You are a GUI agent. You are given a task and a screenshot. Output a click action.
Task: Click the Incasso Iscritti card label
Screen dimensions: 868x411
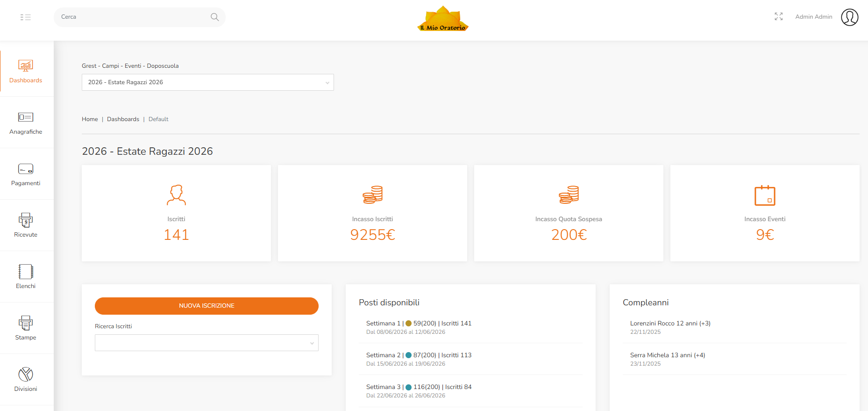pyautogui.click(x=372, y=219)
